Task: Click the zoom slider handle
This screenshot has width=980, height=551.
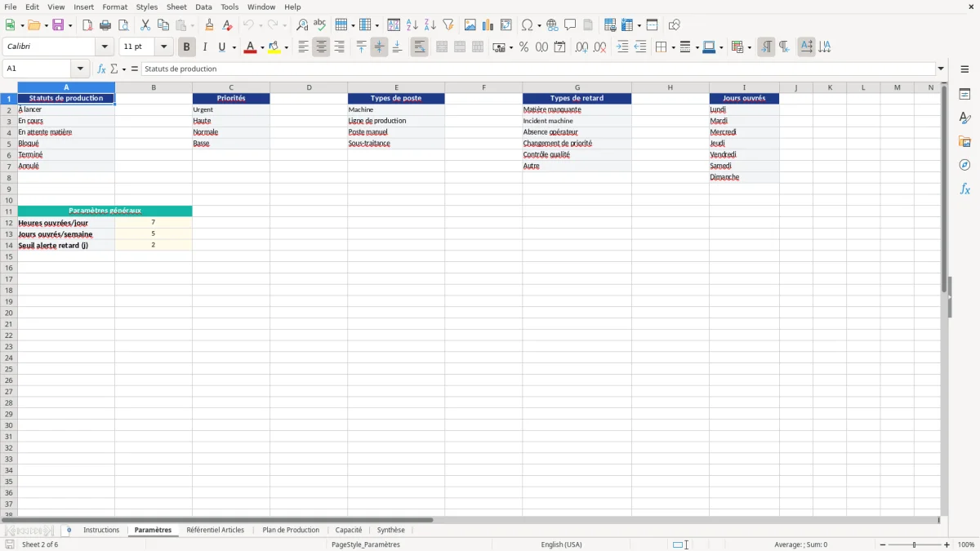Action: pyautogui.click(x=915, y=544)
